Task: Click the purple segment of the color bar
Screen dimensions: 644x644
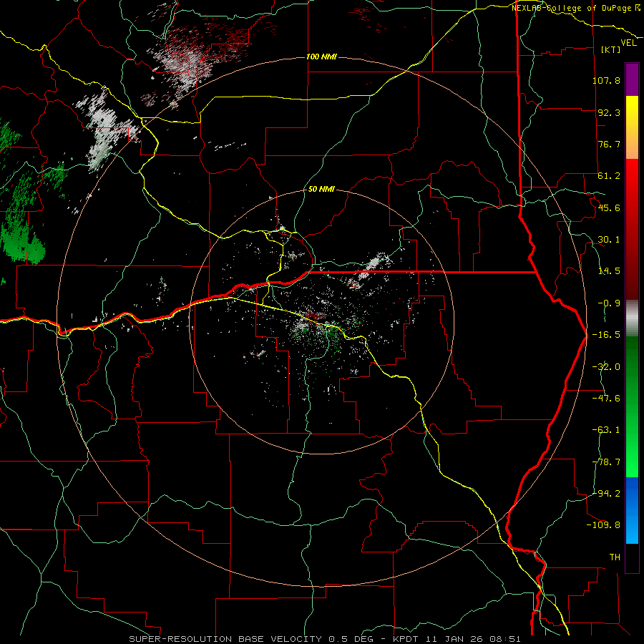Action: 632,79
